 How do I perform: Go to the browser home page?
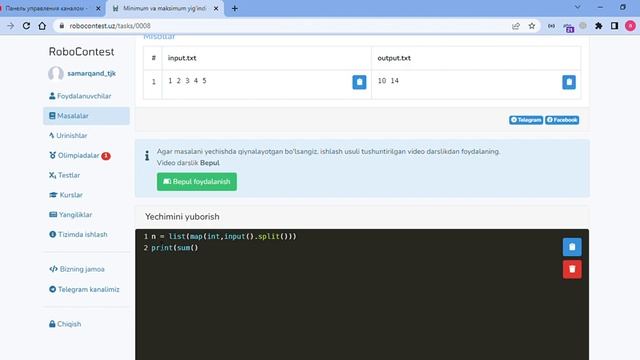[x=42, y=26]
